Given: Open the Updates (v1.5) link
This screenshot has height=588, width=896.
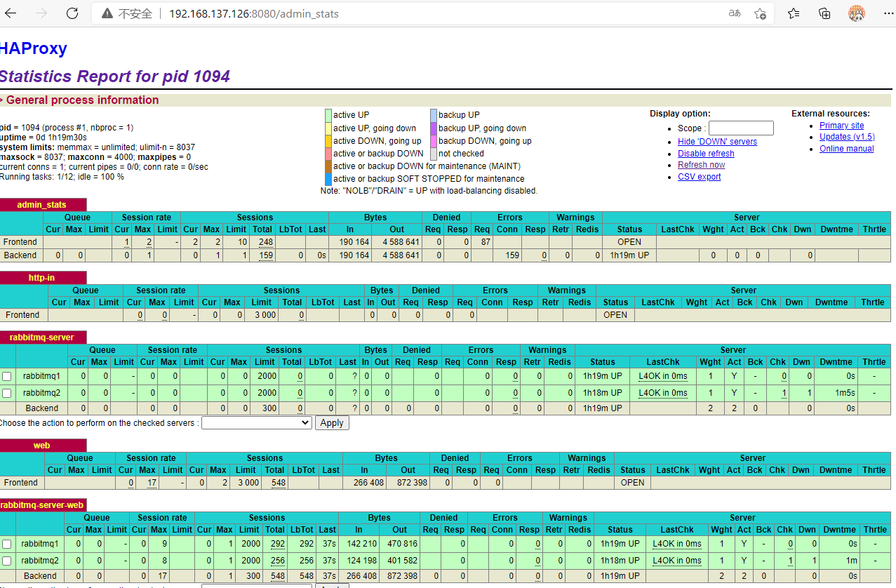Looking at the screenshot, I should click(x=847, y=137).
